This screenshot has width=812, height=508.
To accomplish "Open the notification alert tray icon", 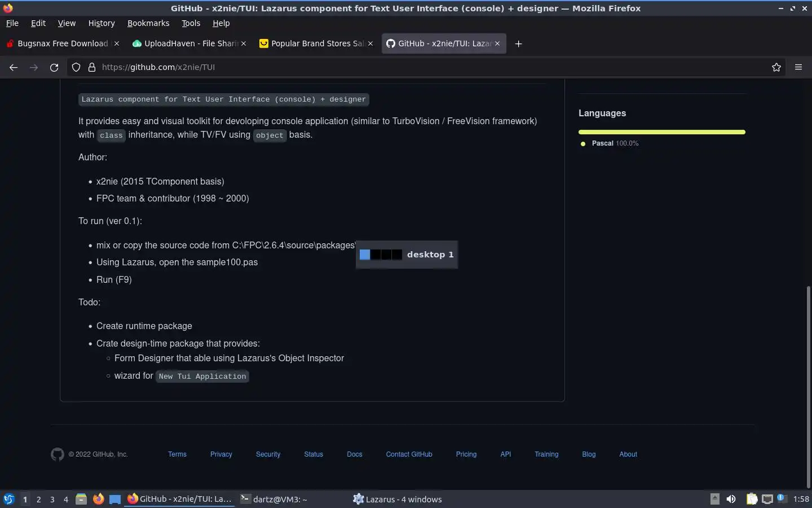I will [x=782, y=498].
